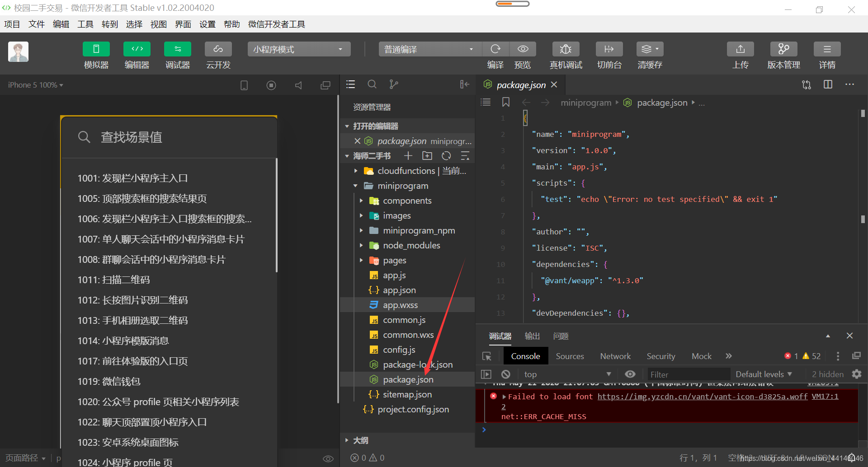Image resolution: width=868 pixels, height=467 pixels.
Task: Toggle the console live expression eye
Action: point(630,374)
